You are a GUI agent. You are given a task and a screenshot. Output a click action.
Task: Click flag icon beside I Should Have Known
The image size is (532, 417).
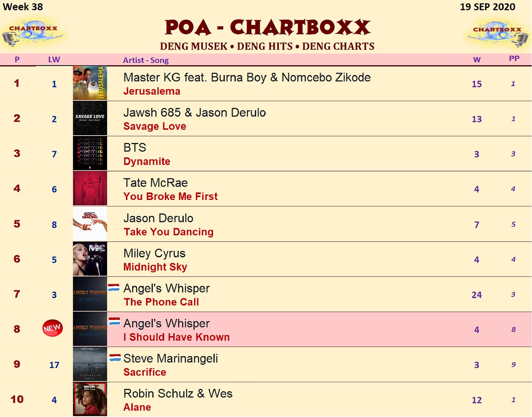(114, 321)
